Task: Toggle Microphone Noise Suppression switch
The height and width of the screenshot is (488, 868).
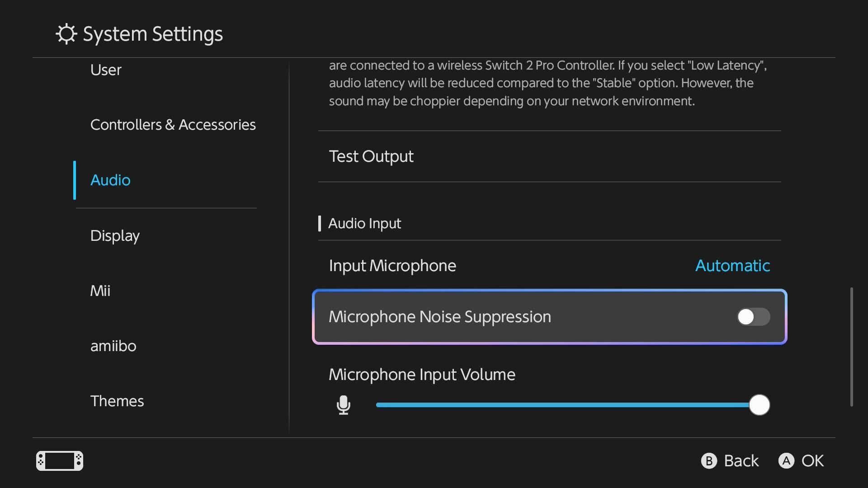Action: point(753,317)
